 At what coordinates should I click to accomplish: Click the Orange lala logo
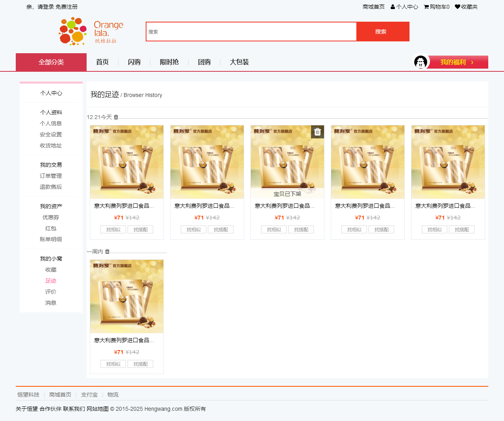(x=91, y=31)
